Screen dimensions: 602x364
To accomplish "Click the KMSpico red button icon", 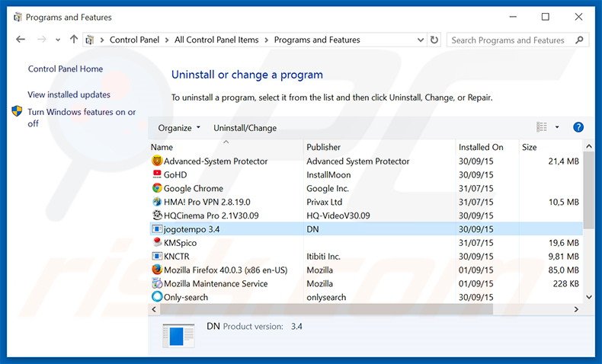I will [157, 242].
